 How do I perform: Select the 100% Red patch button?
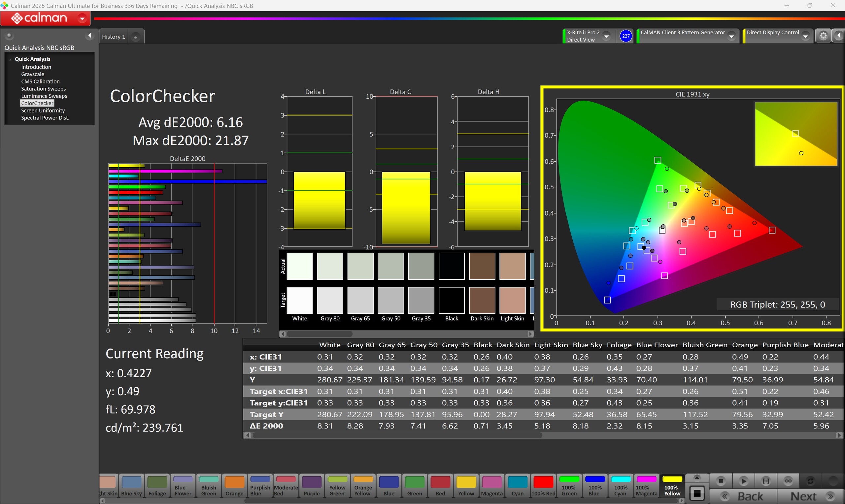543,486
